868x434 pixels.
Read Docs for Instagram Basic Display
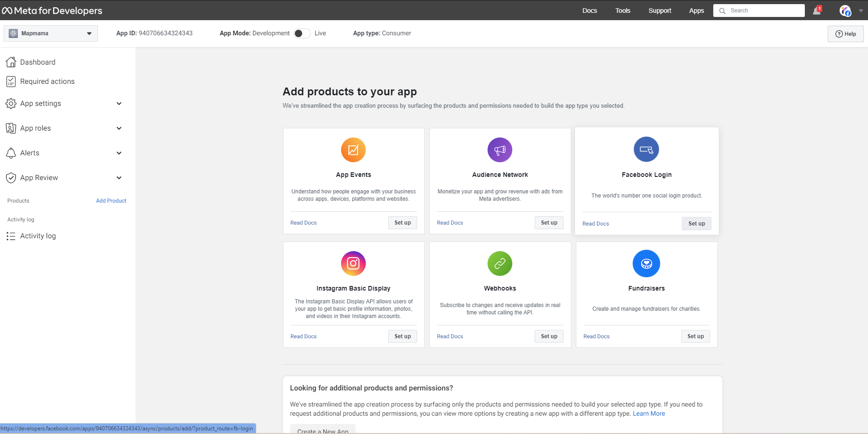[304, 336]
